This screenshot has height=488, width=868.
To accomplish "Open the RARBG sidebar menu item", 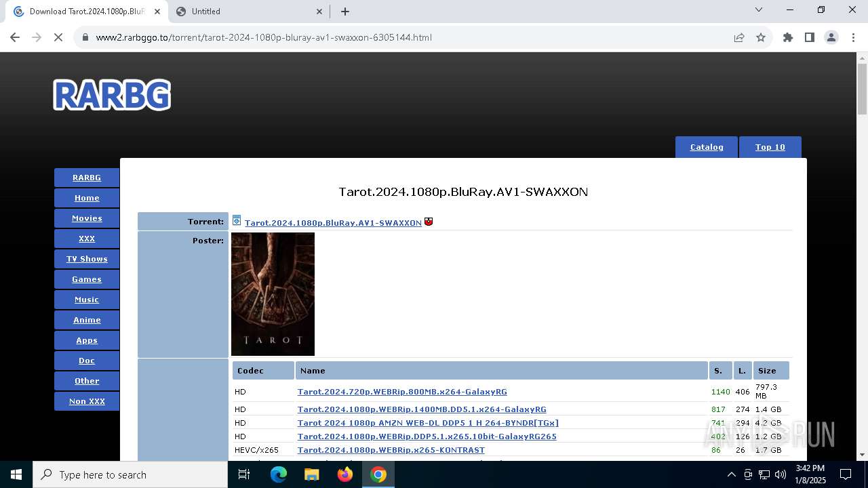I will 87,178.
